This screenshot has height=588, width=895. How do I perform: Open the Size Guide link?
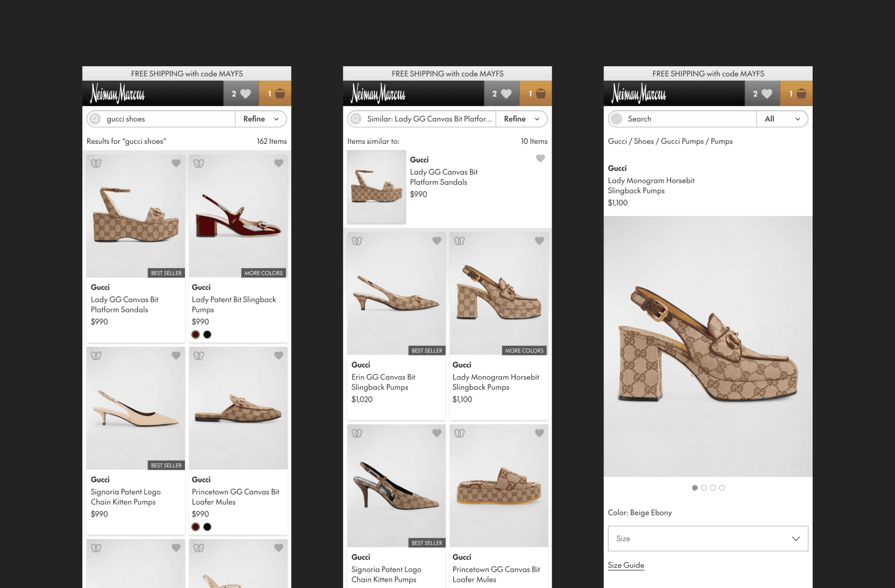tap(626, 565)
